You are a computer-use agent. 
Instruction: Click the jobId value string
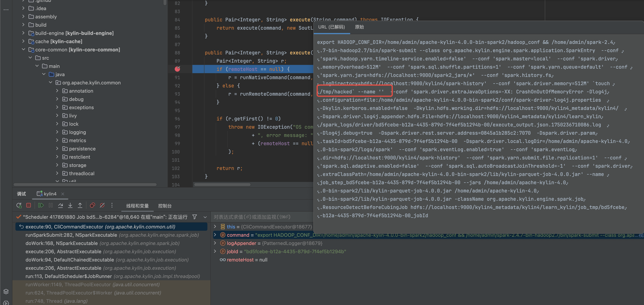pyautogui.click(x=295, y=251)
